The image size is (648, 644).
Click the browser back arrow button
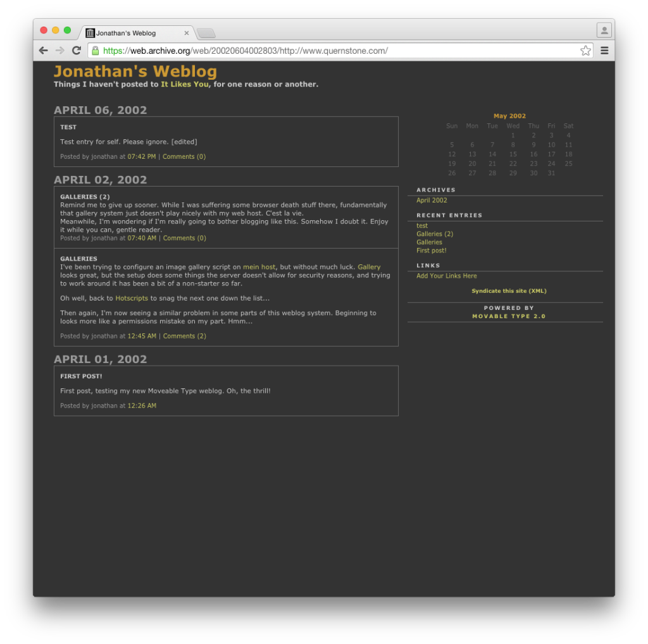[43, 51]
